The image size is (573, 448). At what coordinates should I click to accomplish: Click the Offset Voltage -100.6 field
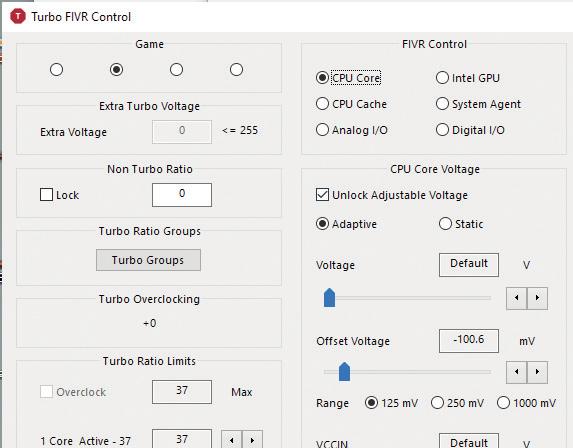pyautogui.click(x=468, y=341)
